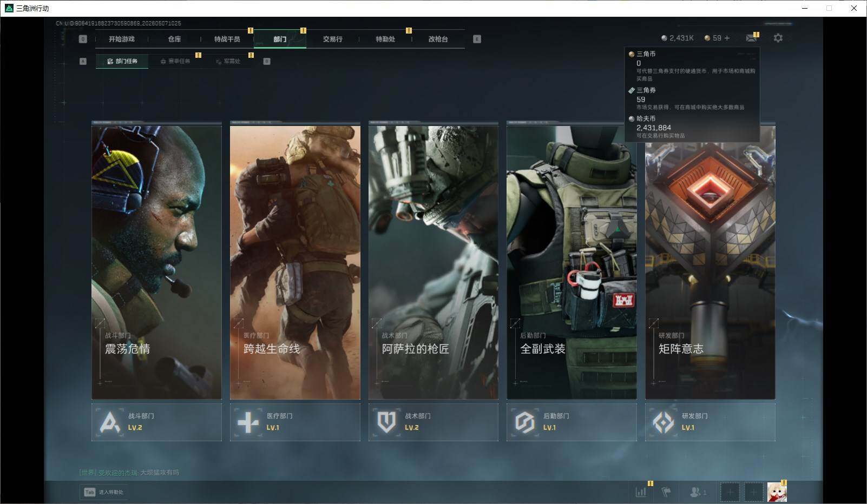Click the D key next sub-tab icon
The height and width of the screenshot is (504, 867).
tap(267, 61)
